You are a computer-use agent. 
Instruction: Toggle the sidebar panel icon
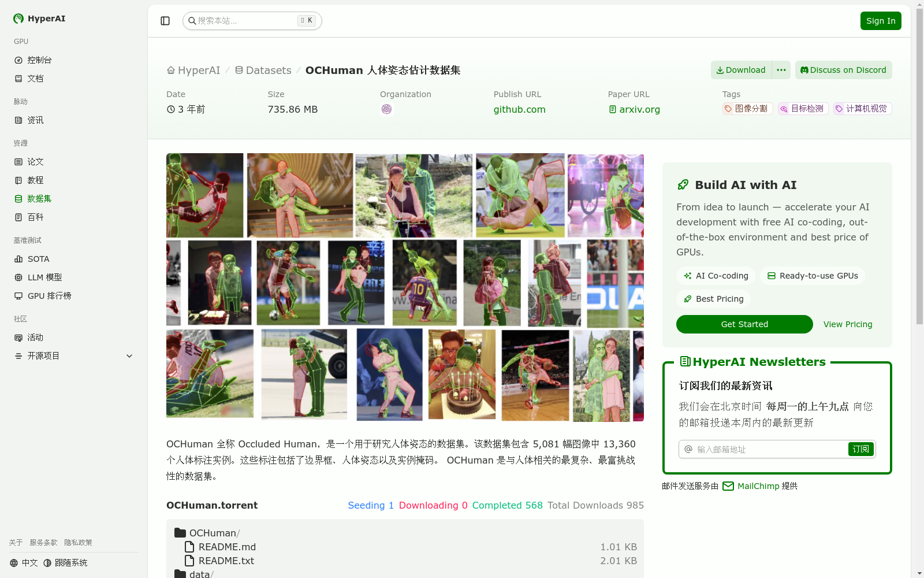pyautogui.click(x=165, y=21)
